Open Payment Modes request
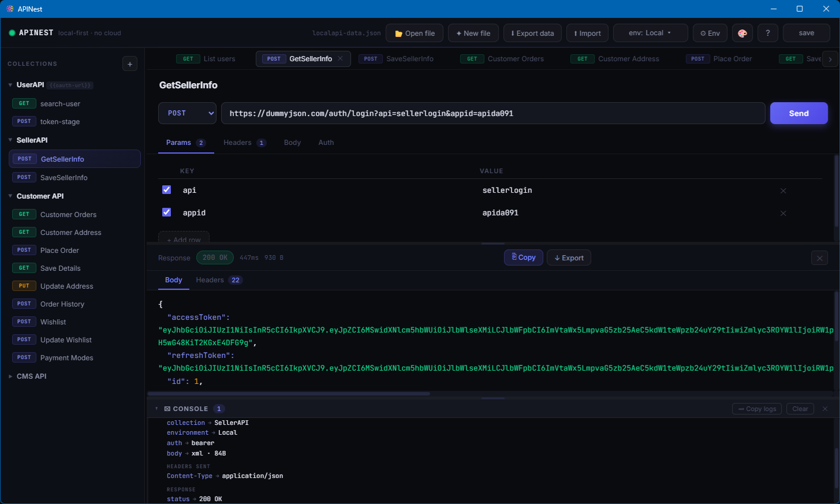 (74, 358)
